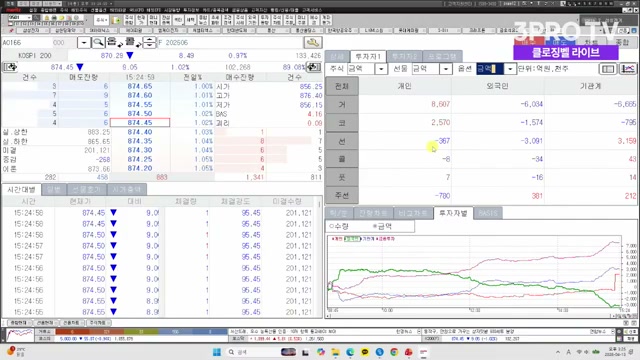
Task: Open the wrench settings icon in the order panel
Action: click(x=313, y=42)
